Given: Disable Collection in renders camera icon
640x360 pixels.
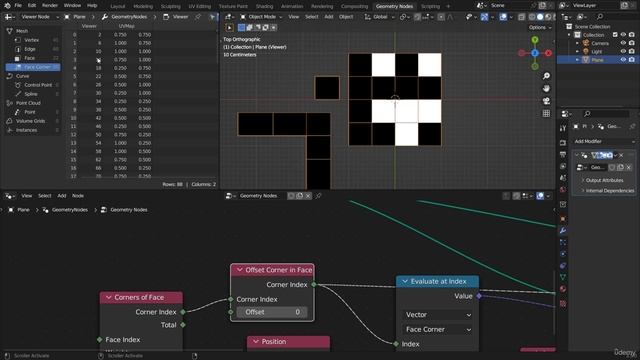Looking at the screenshot, I should (631, 35).
